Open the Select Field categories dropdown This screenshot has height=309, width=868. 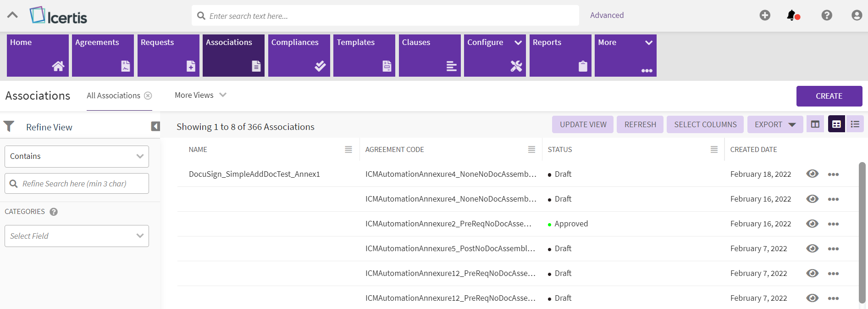(x=77, y=236)
